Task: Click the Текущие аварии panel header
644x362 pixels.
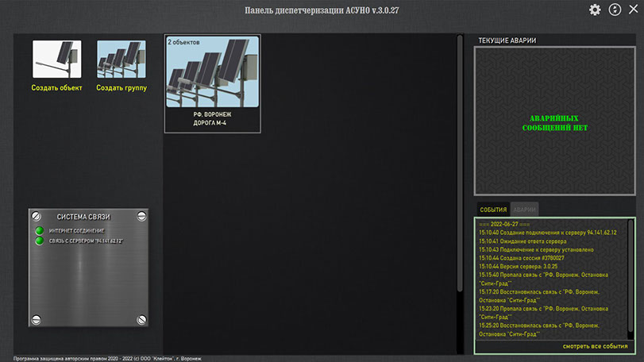Action: tap(507, 40)
